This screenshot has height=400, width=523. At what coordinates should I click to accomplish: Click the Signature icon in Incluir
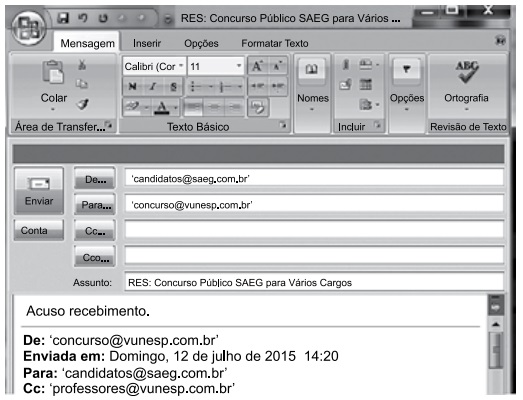[x=366, y=104]
